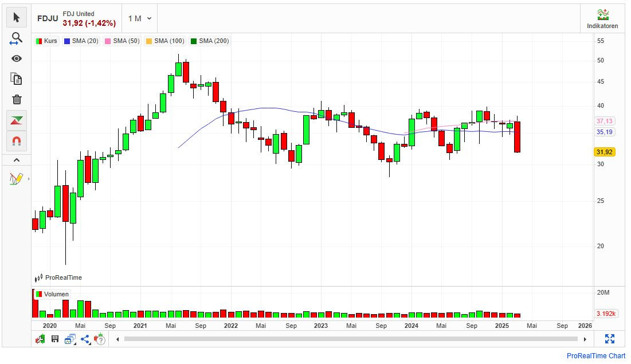Open chart help question icon
The image size is (631, 364).
click(x=100, y=339)
